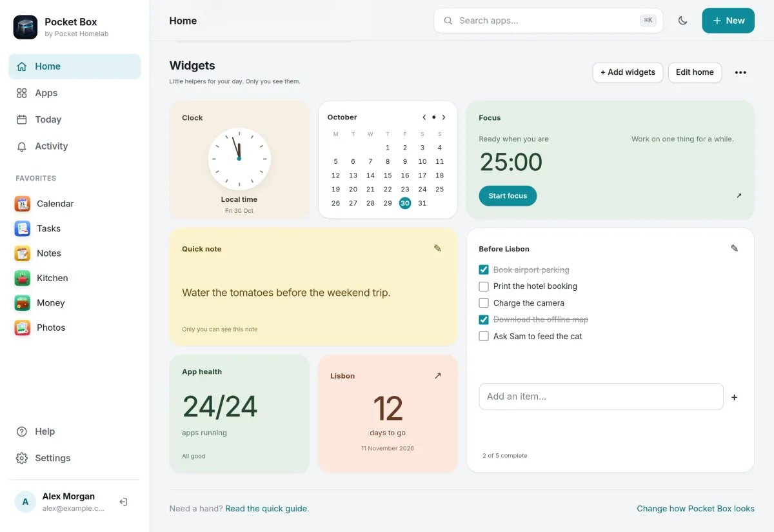The height and width of the screenshot is (532, 774).
Task: Click the Alex Morgan avatar
Action: tap(25, 502)
